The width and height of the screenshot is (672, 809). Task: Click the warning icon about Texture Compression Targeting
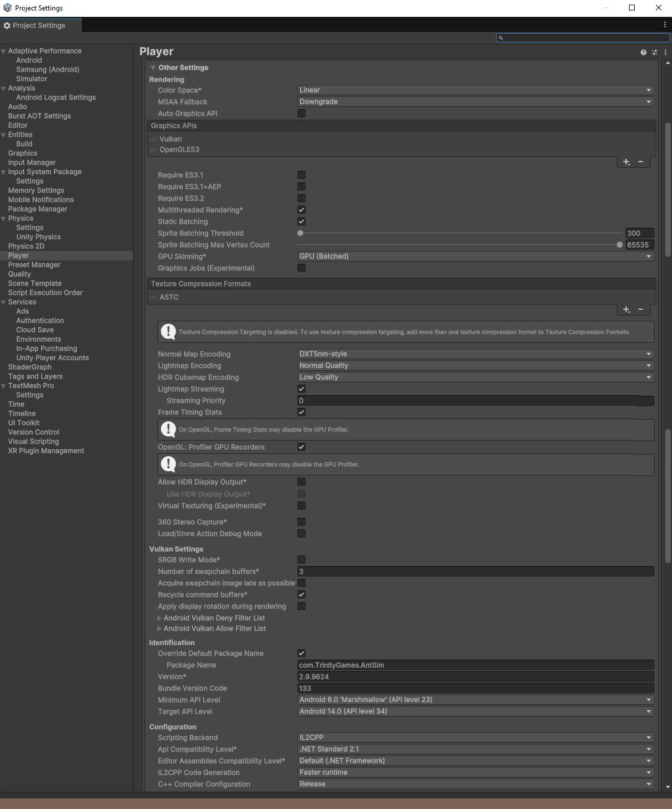[168, 331]
